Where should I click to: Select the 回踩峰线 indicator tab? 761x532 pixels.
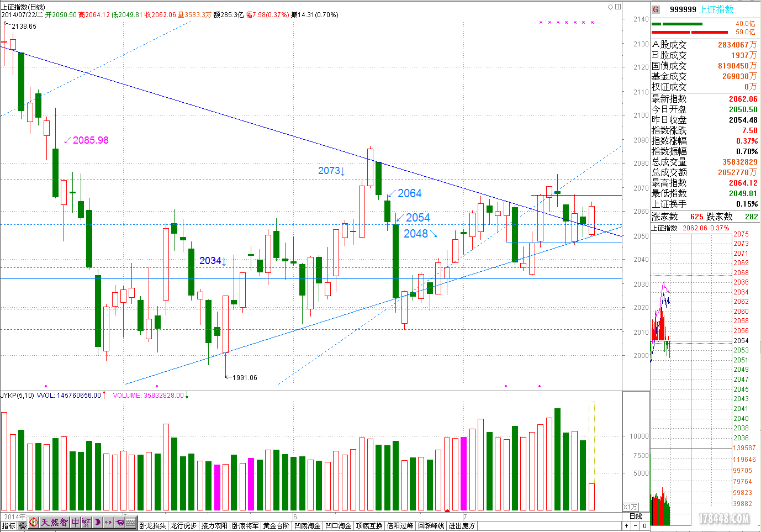click(x=431, y=526)
